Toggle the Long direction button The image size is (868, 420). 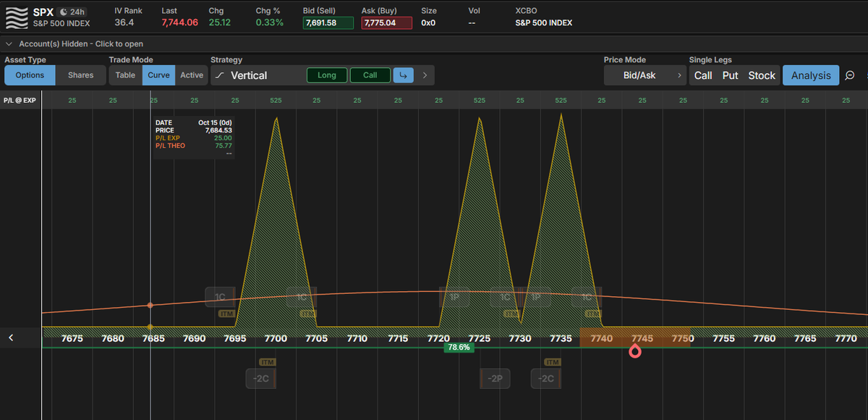click(327, 75)
